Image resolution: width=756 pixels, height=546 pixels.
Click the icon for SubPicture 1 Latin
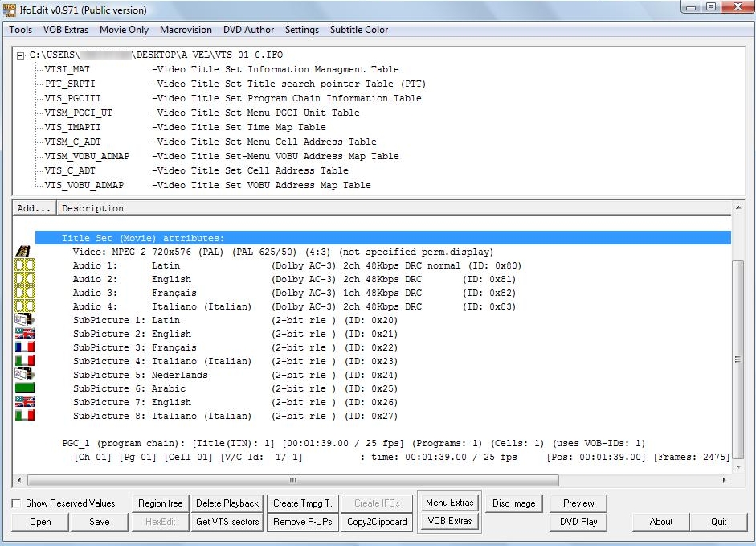[x=25, y=319]
